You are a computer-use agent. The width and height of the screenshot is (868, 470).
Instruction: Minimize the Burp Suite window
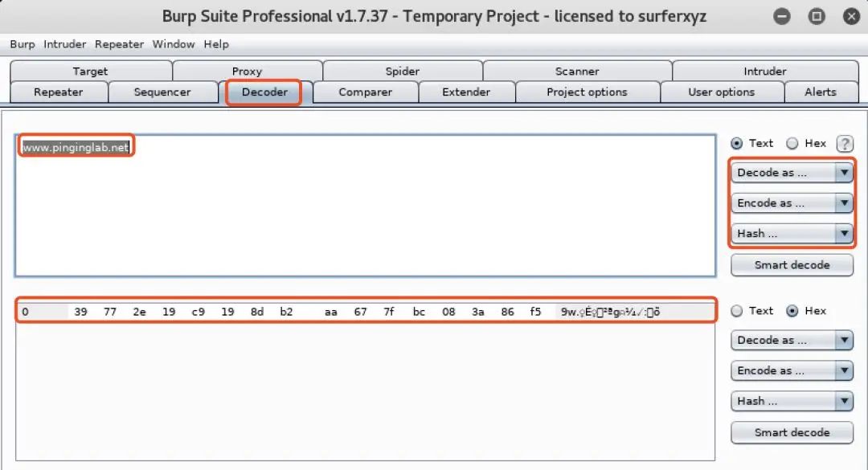click(782, 17)
